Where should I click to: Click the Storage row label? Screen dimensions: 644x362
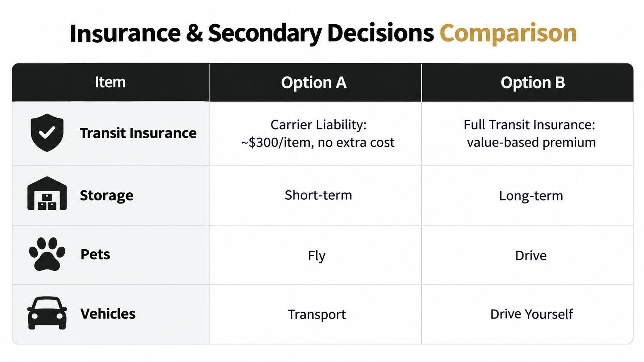pos(107,195)
